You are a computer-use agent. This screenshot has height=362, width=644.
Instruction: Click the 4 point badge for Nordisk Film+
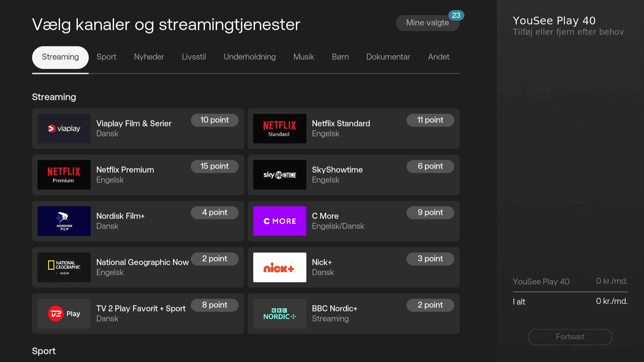coord(215,213)
